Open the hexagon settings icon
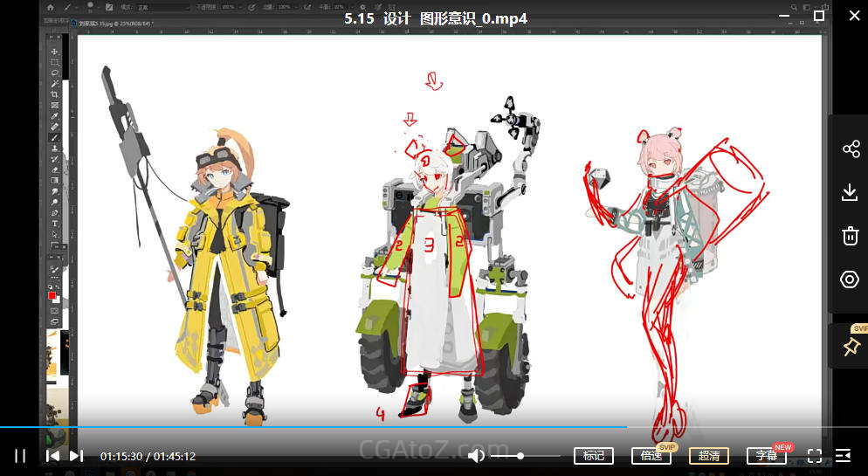The image size is (868, 476). tap(851, 279)
